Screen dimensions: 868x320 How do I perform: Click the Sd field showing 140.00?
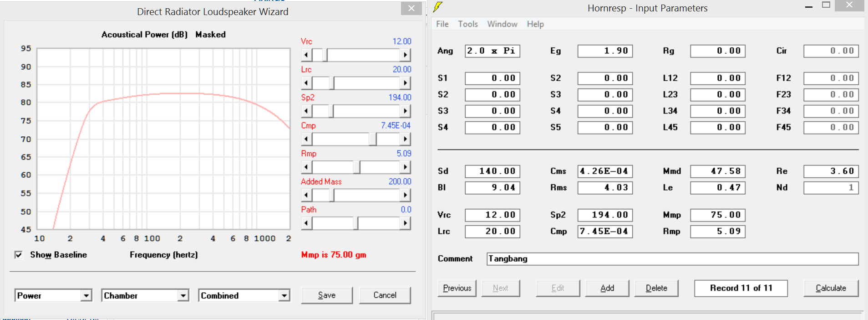pos(492,171)
